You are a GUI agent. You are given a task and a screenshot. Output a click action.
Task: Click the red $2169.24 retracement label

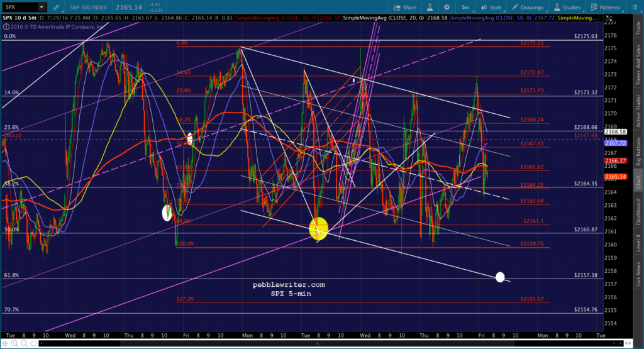pos(532,120)
